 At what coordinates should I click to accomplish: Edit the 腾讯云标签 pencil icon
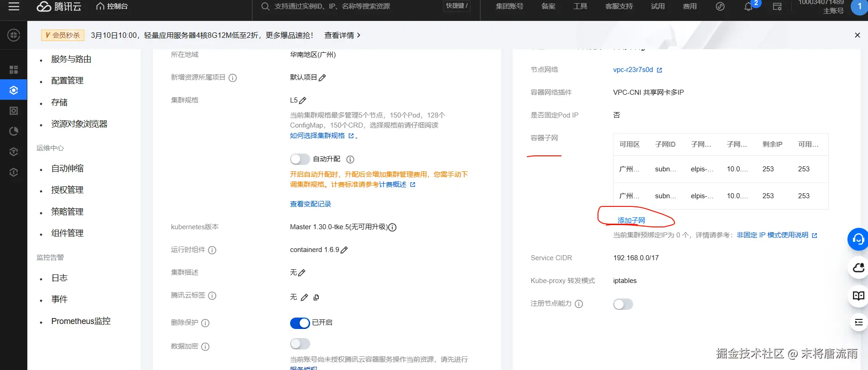click(x=304, y=297)
